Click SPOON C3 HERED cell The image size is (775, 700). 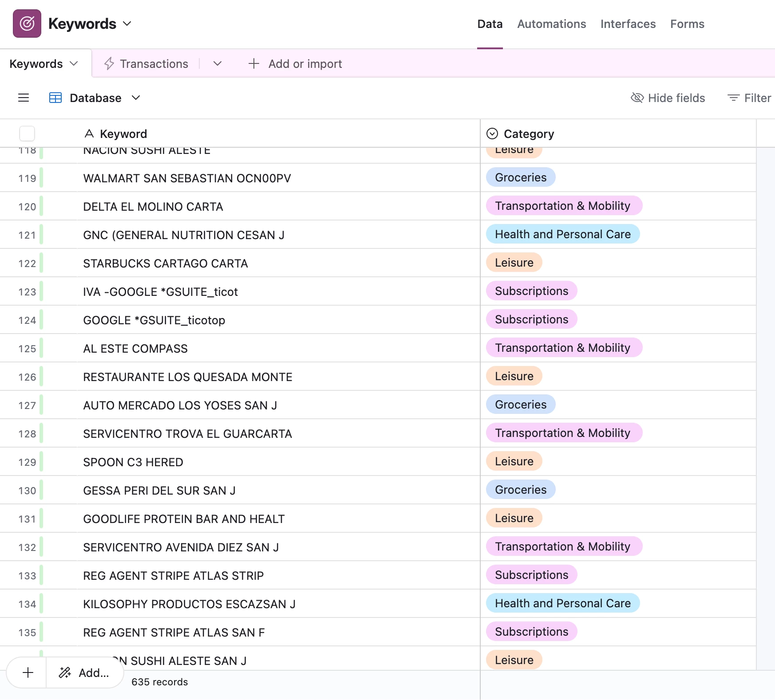click(x=278, y=462)
